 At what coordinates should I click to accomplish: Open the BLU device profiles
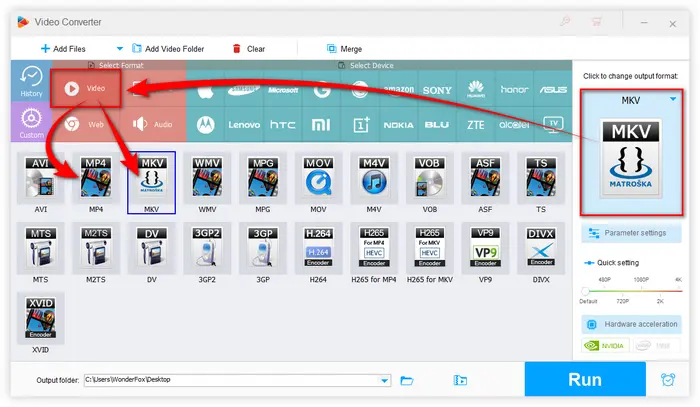click(437, 125)
